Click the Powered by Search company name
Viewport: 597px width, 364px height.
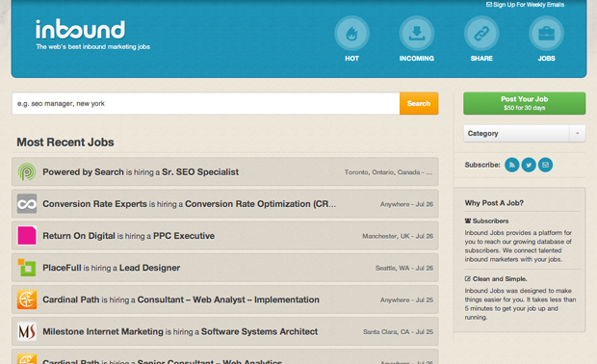(83, 172)
